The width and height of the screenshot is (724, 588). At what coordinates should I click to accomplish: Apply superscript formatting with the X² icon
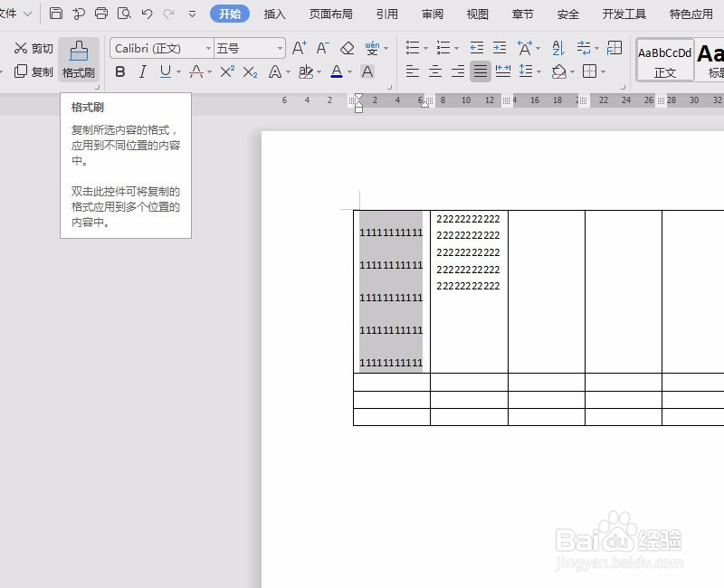click(226, 72)
